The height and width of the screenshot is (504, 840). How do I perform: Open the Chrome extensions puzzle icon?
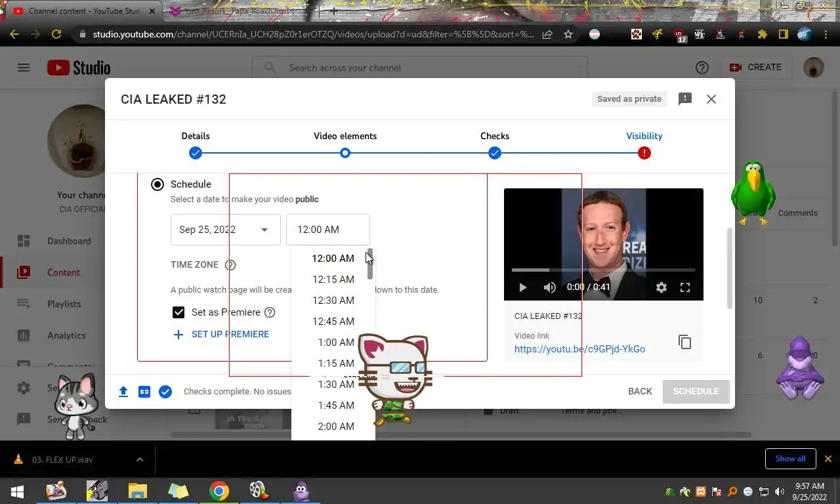click(x=762, y=34)
